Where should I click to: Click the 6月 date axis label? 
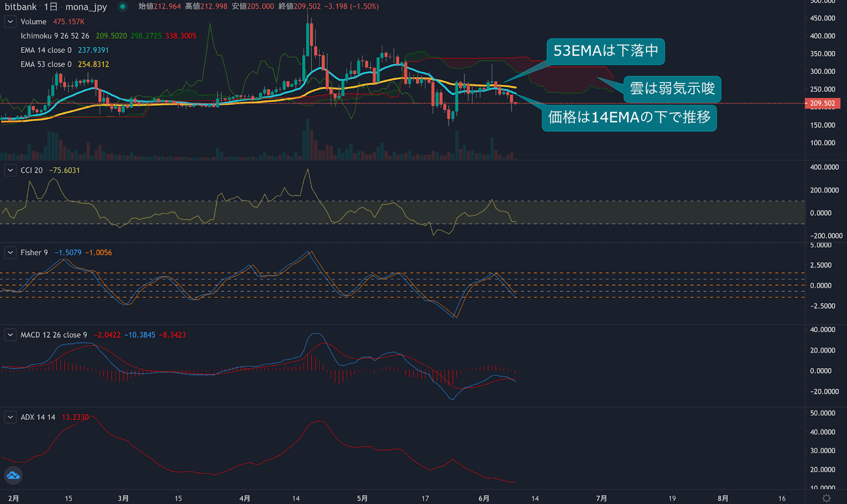click(x=483, y=498)
